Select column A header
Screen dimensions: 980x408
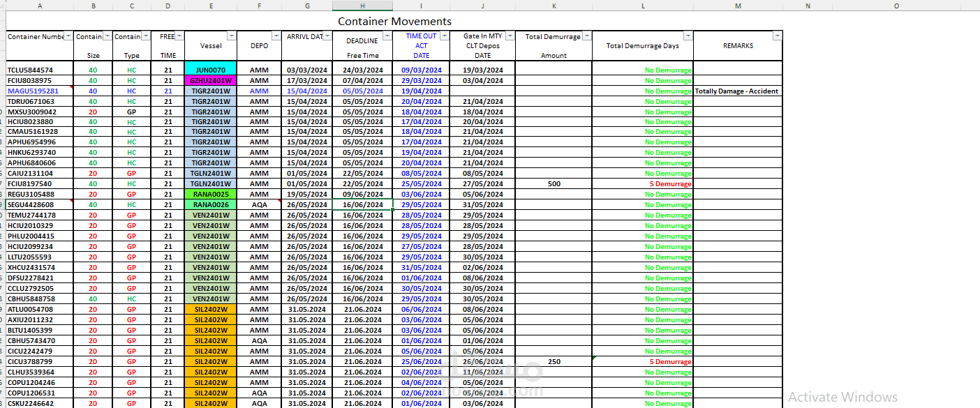point(39,6)
